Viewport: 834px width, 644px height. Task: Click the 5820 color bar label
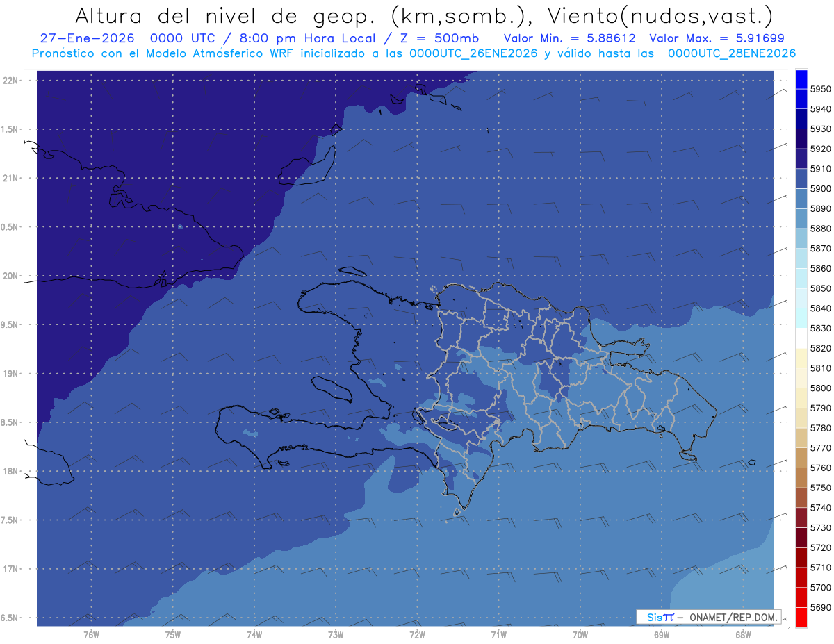[820, 348]
